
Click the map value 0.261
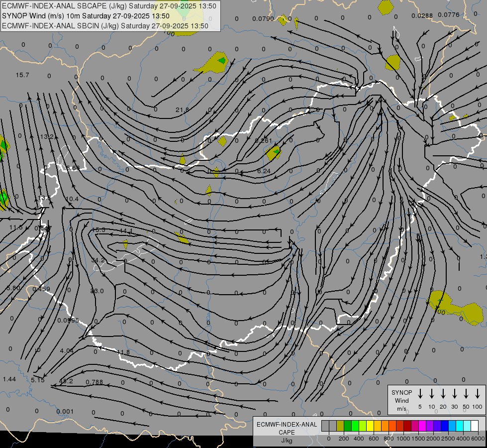pos(263,140)
